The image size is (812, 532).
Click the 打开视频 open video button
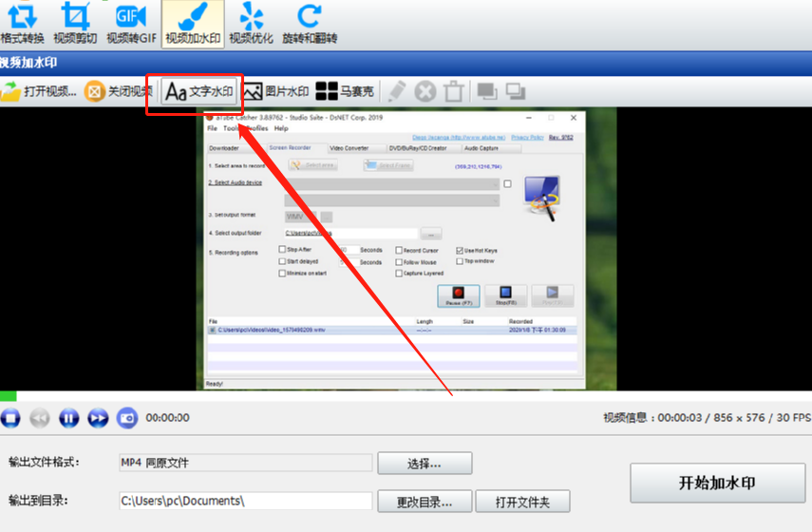(39, 92)
